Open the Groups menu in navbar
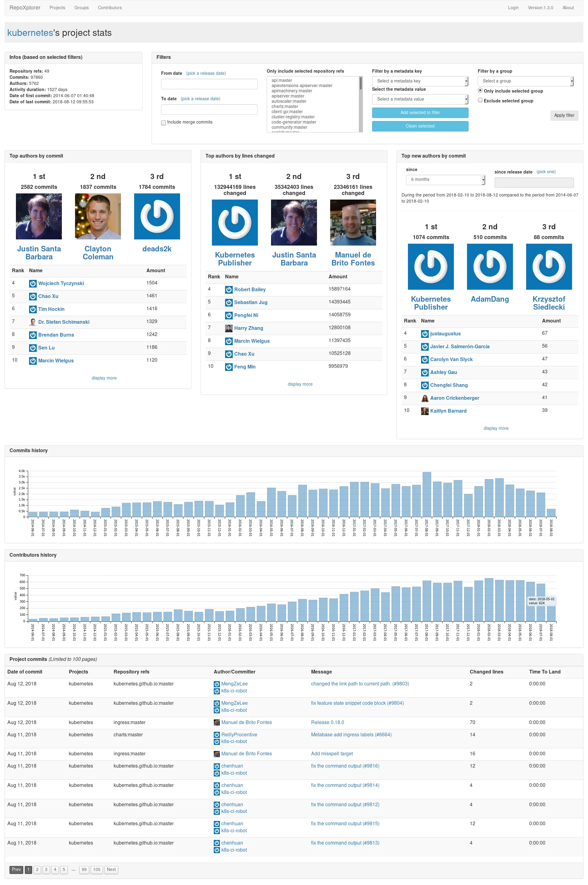This screenshot has height=885, width=588. tap(81, 7)
